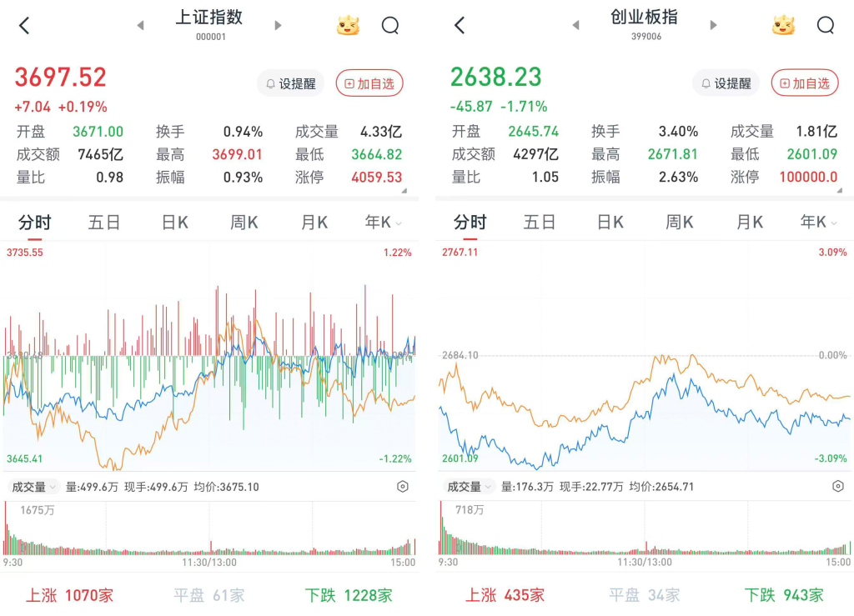Tap 最低 2601.09 value
The height and width of the screenshot is (616, 854).
pyautogui.click(x=812, y=154)
